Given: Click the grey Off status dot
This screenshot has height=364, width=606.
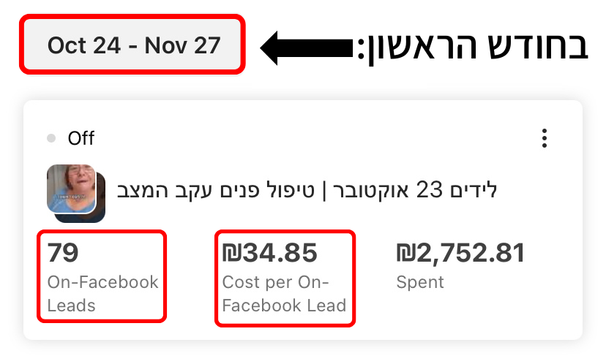Looking at the screenshot, I should pos(51,138).
